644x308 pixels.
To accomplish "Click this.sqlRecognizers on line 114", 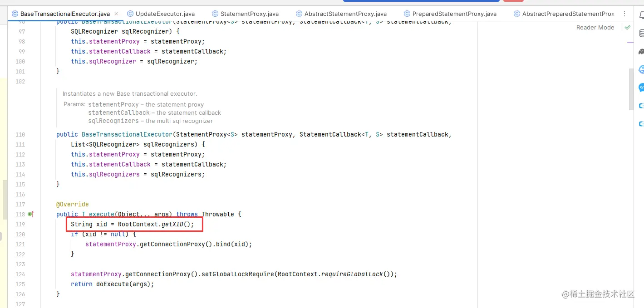I will coord(105,174).
